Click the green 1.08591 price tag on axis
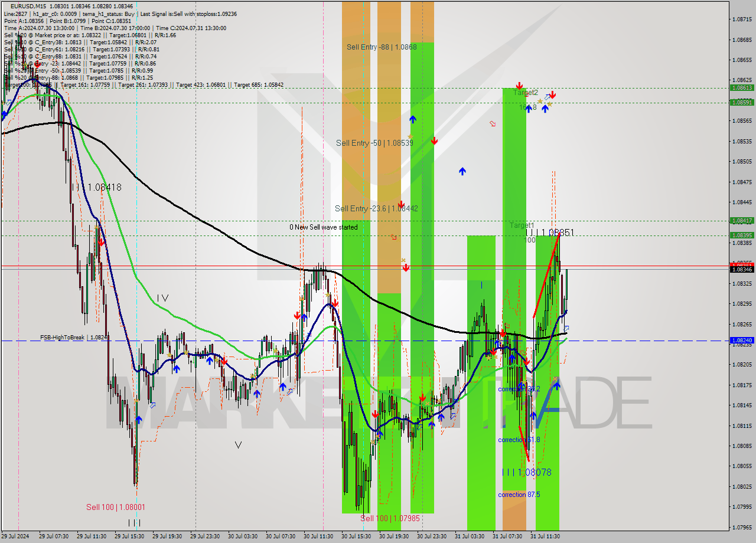The image size is (756, 543). (x=742, y=102)
